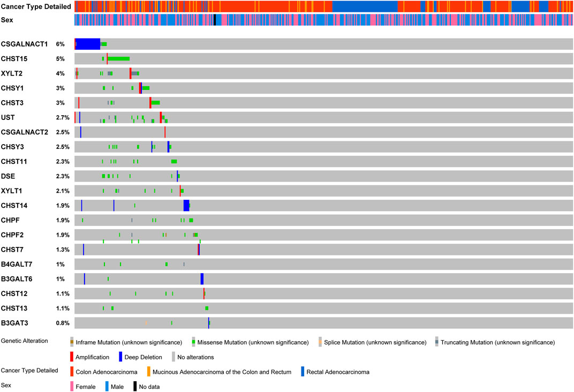The width and height of the screenshot is (574, 392).
Task: Select the 3% value beside CHST3
Action: point(61,102)
